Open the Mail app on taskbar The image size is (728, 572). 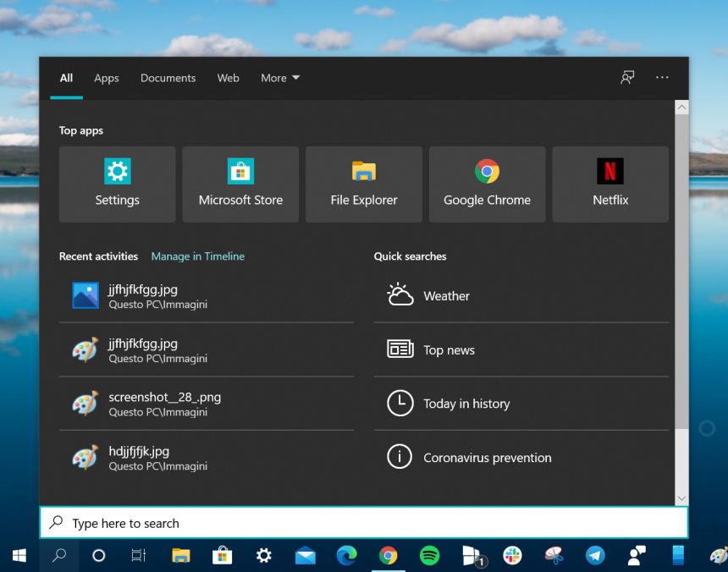[x=305, y=555]
